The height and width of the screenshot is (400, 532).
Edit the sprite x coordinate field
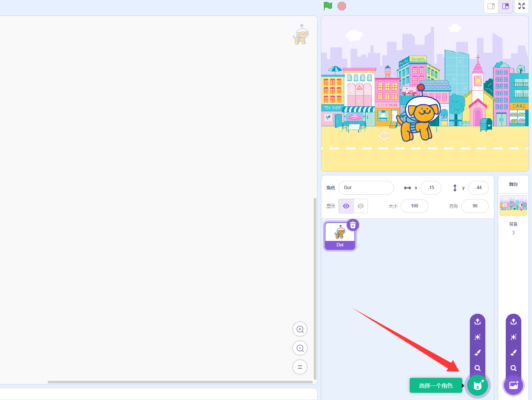(431, 188)
